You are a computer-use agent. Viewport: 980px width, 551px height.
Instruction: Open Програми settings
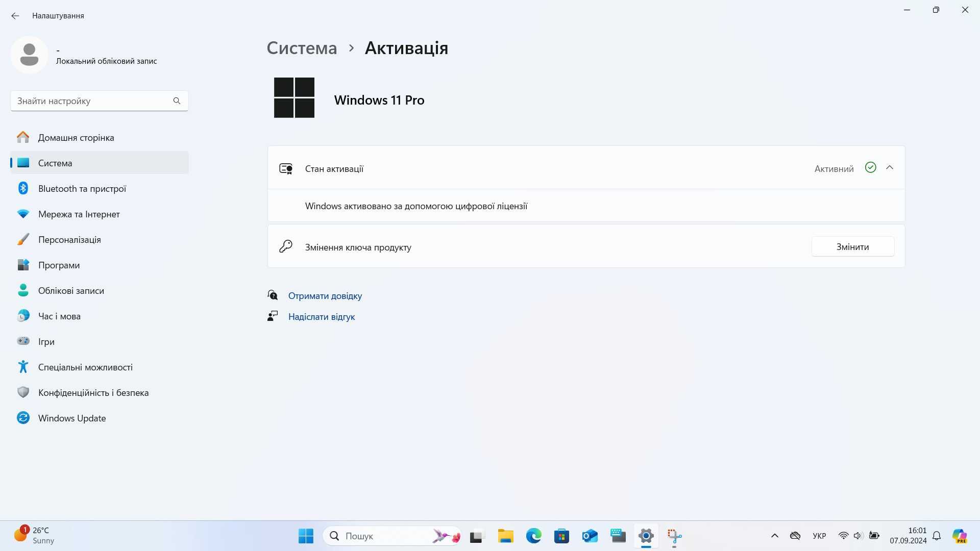(x=100, y=265)
